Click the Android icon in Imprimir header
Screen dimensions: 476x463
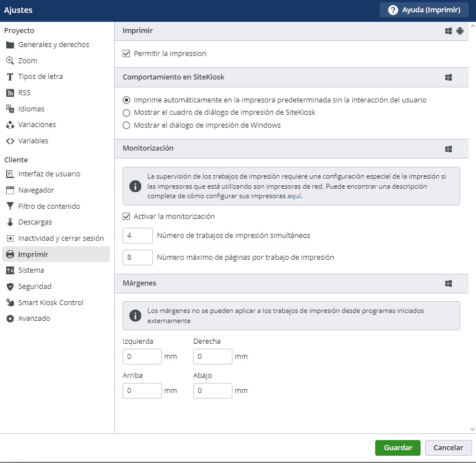(460, 31)
